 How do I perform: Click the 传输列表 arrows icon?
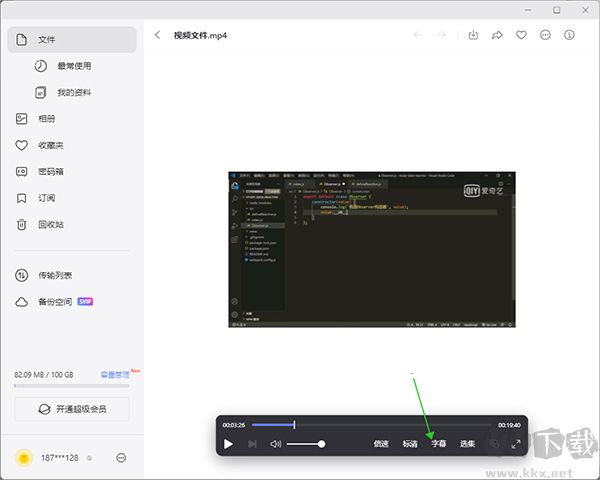[x=21, y=275]
